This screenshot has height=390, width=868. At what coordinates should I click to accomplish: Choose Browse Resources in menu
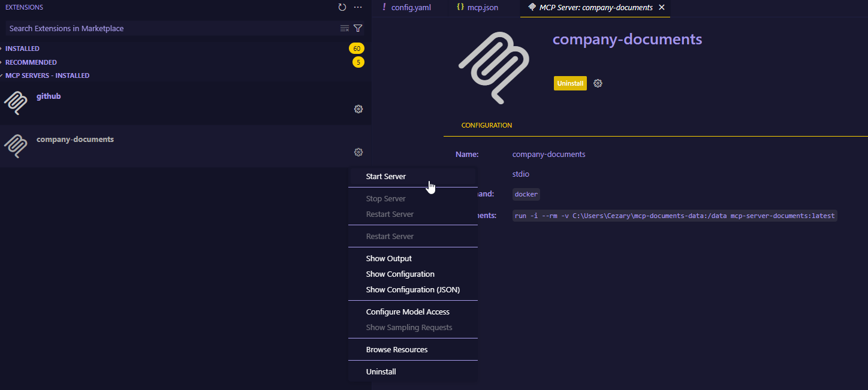413,350
